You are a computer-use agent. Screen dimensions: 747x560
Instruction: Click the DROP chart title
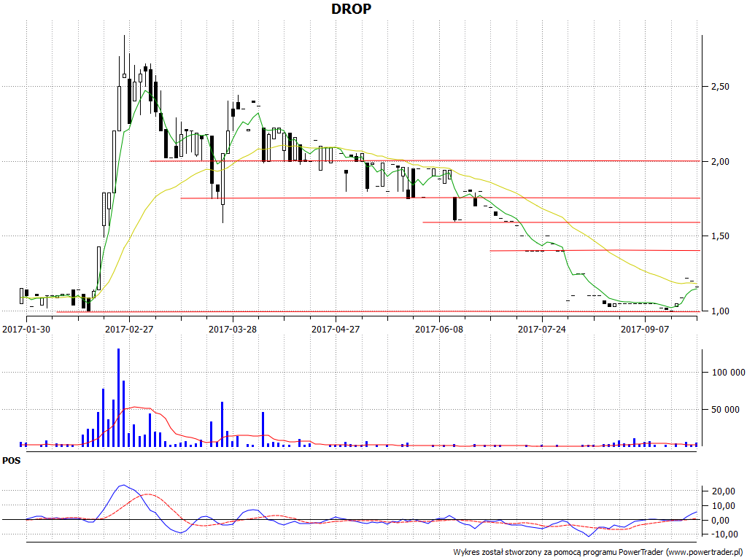tap(351, 9)
